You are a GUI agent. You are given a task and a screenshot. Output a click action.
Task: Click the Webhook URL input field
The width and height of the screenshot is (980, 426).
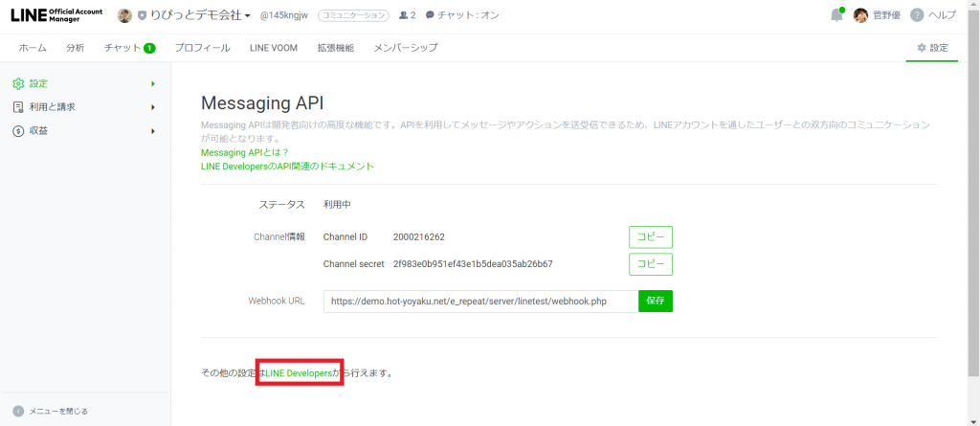coord(480,301)
